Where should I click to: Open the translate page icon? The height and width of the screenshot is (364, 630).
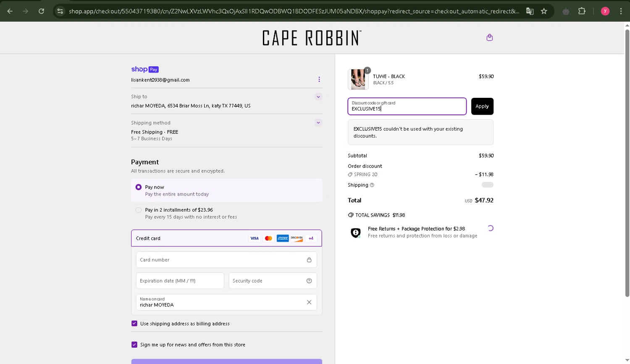click(530, 11)
